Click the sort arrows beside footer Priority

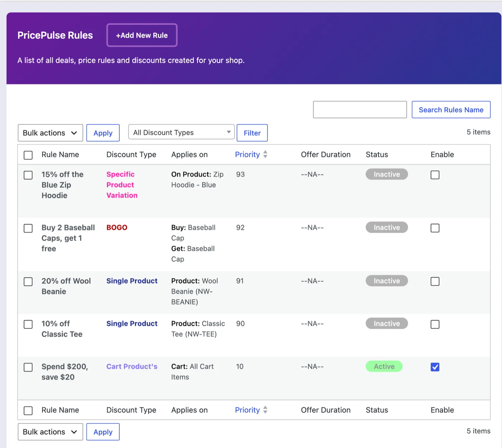coord(265,410)
